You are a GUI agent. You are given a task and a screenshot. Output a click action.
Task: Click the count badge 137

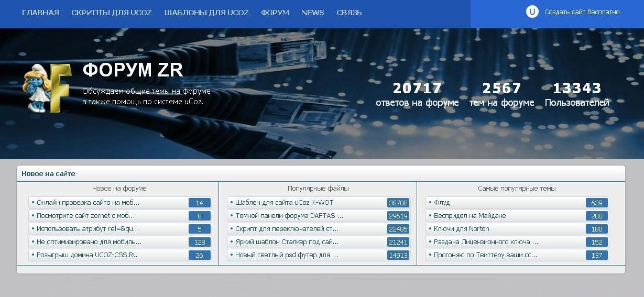tap(597, 256)
